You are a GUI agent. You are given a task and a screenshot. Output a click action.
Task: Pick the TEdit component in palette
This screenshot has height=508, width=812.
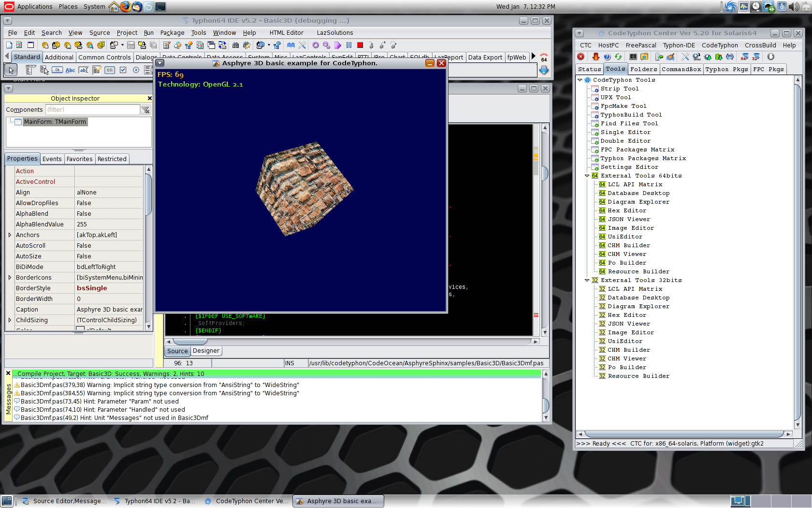click(x=83, y=70)
